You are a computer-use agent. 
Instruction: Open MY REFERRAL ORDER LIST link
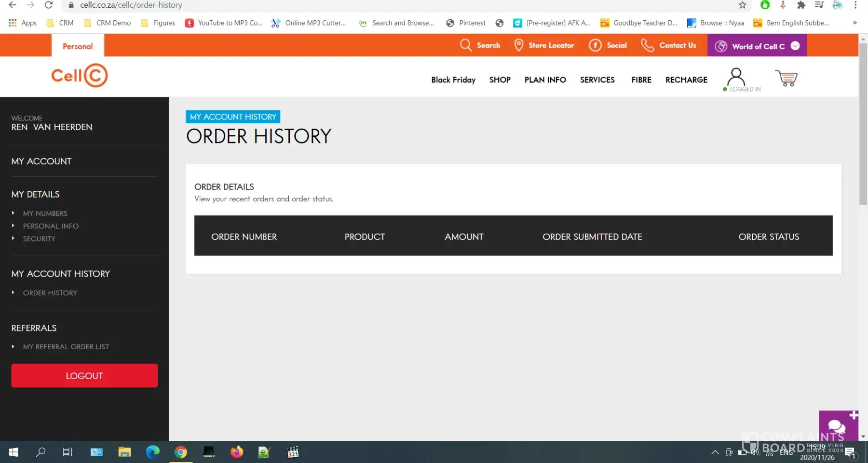tap(66, 346)
